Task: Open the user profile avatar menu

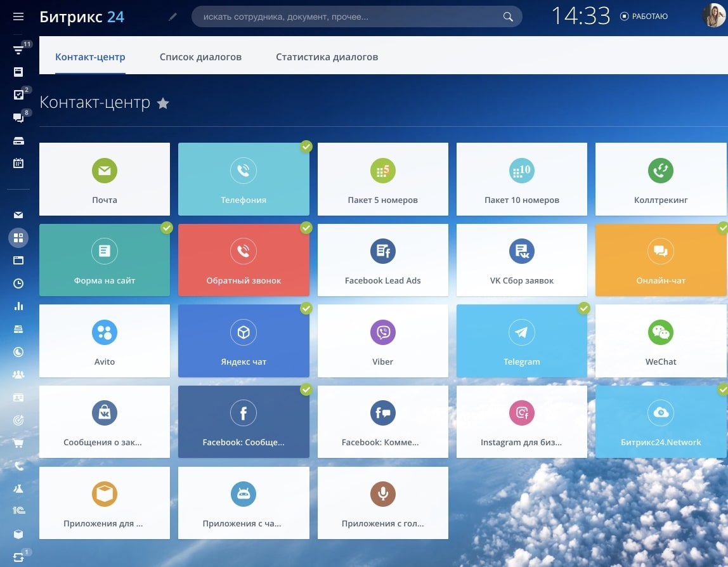Action: 714,16
